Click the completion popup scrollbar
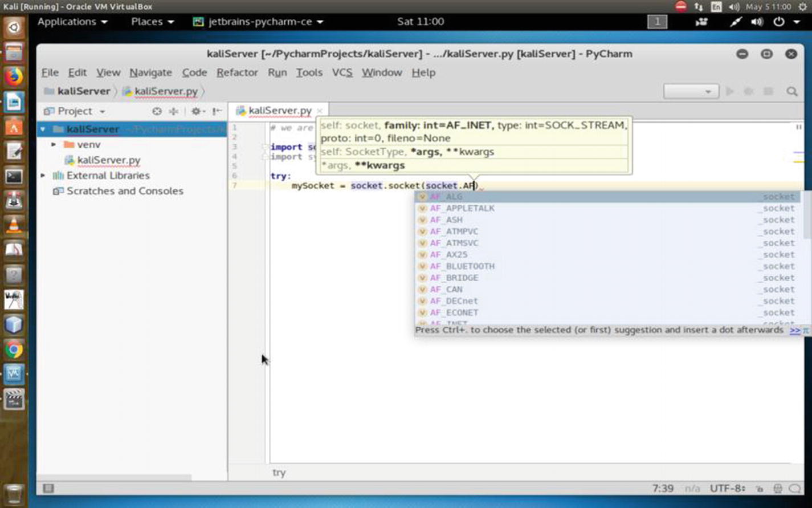The height and width of the screenshot is (508, 812). [x=806, y=216]
